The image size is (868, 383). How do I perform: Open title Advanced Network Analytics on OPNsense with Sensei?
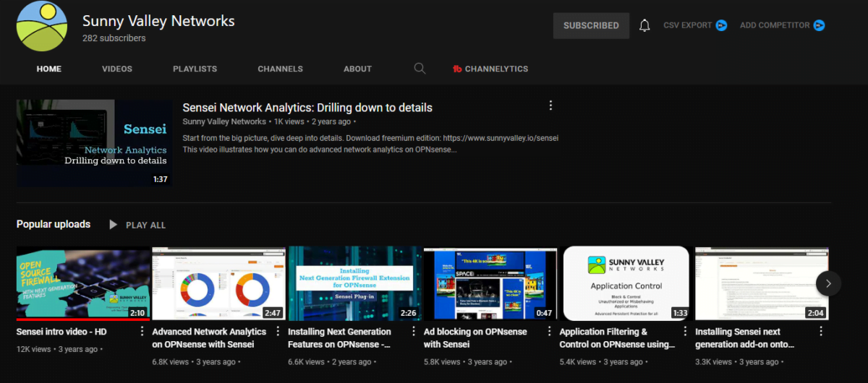coord(209,338)
